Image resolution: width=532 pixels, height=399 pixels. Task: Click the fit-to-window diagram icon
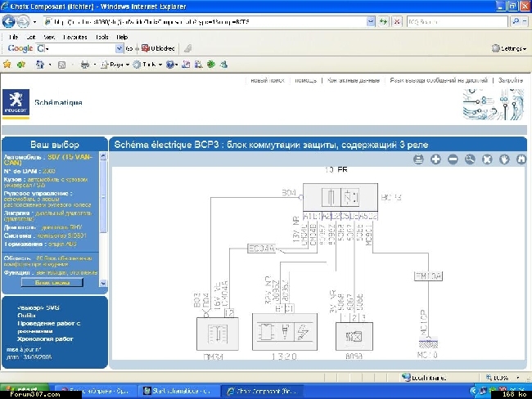pyautogui.click(x=487, y=159)
